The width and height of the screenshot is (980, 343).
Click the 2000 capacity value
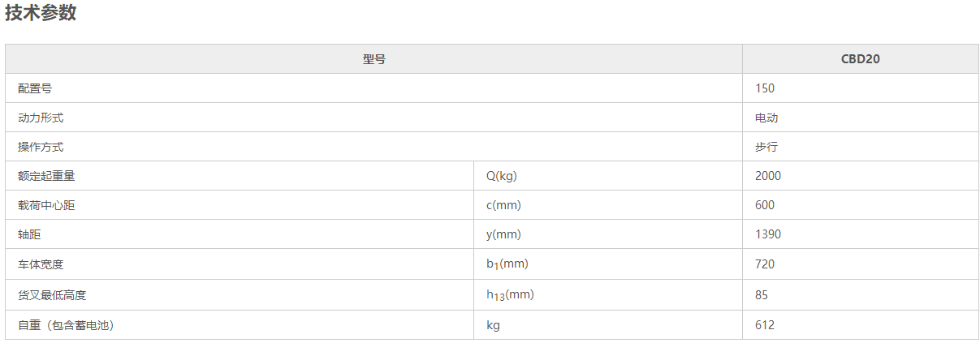pyautogui.click(x=768, y=176)
